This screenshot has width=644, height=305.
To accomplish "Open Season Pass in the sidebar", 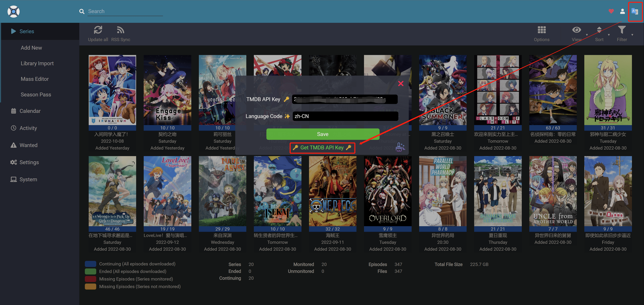I will [36, 95].
